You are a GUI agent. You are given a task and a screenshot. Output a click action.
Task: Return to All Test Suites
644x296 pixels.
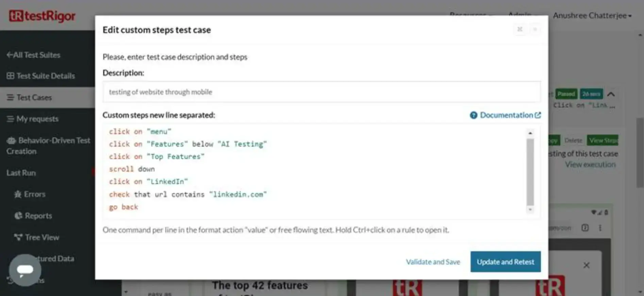click(33, 55)
